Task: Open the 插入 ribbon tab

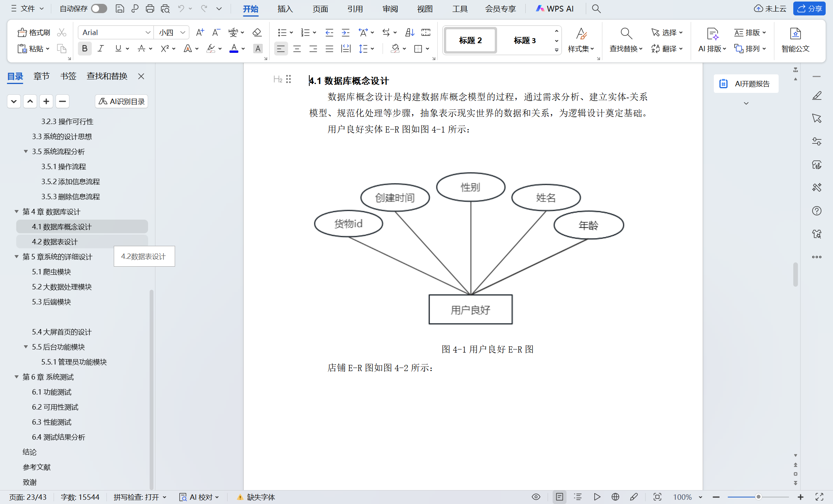Action: [285, 8]
